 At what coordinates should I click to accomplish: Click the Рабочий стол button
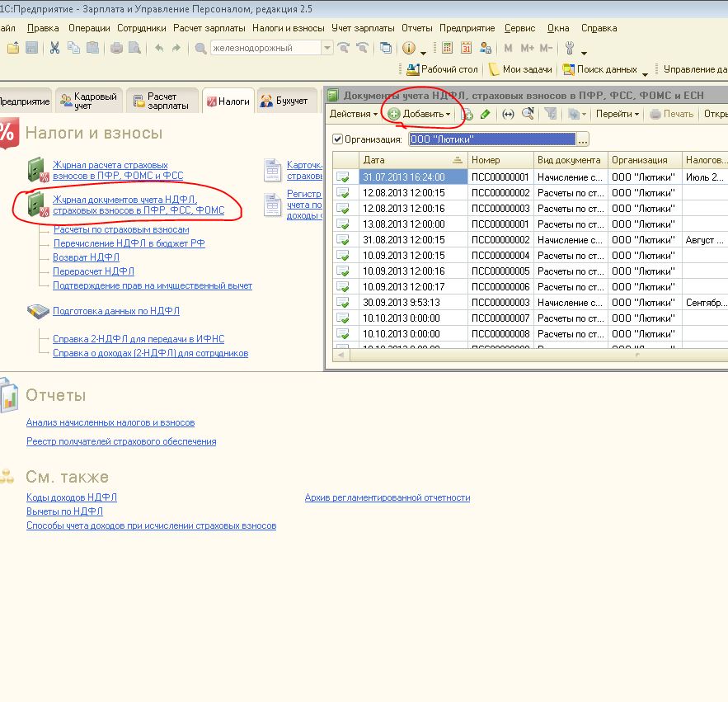point(442,69)
